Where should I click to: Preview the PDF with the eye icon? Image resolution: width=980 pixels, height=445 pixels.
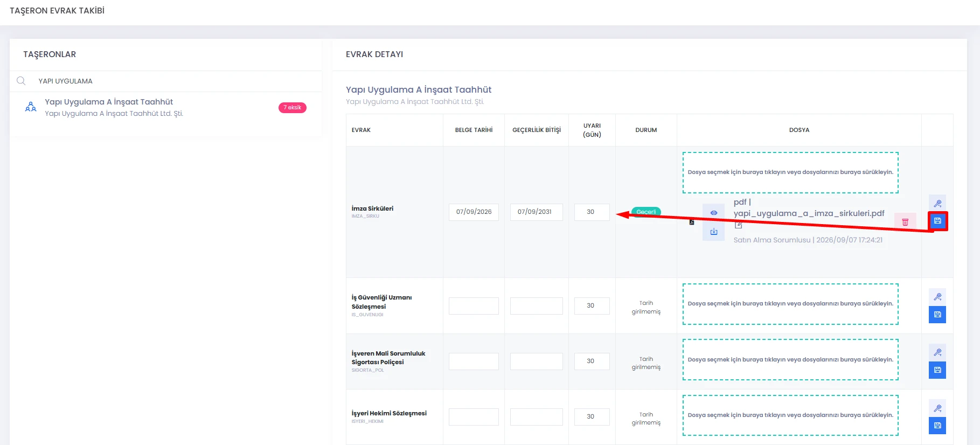coord(713,213)
